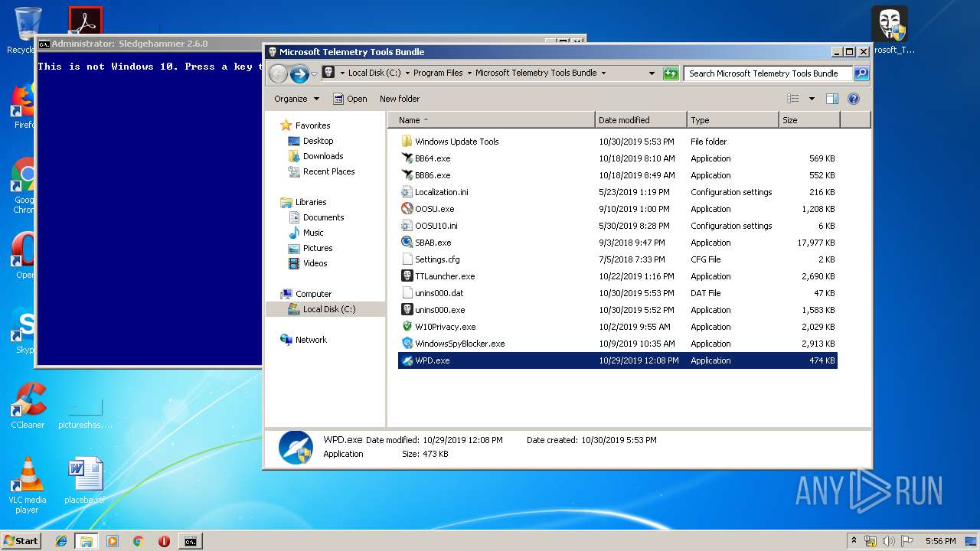
Task: Expand the Local Disk (C:) breadcrumb arrow
Action: click(406, 73)
